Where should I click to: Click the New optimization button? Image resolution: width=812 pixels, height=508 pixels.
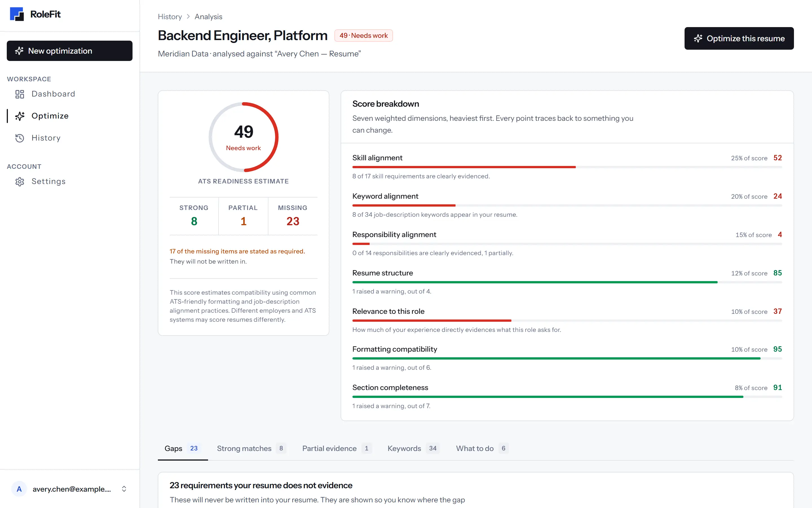coord(69,51)
